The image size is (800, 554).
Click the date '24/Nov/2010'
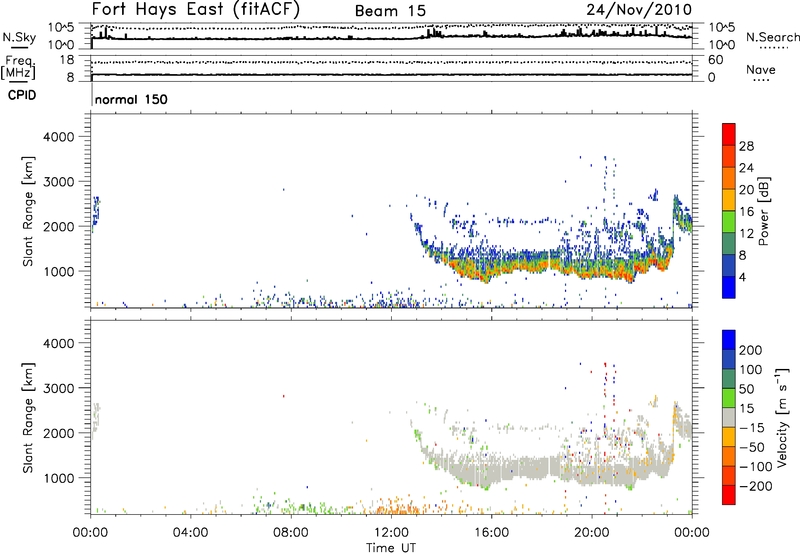point(639,9)
